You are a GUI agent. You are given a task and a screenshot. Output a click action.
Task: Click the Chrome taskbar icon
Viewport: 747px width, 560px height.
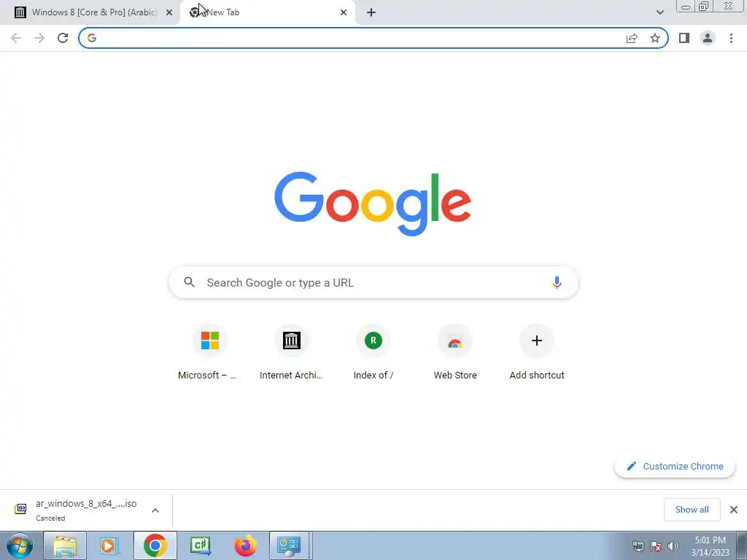coord(155,545)
